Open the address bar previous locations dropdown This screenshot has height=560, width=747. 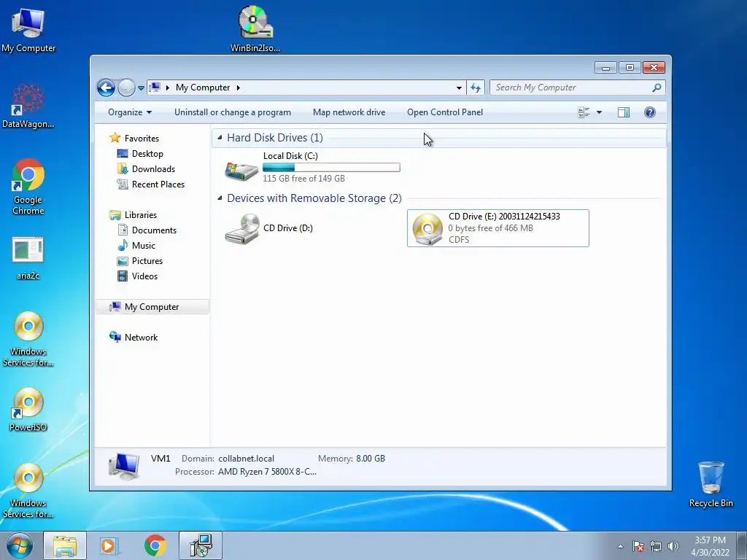pyautogui.click(x=459, y=87)
